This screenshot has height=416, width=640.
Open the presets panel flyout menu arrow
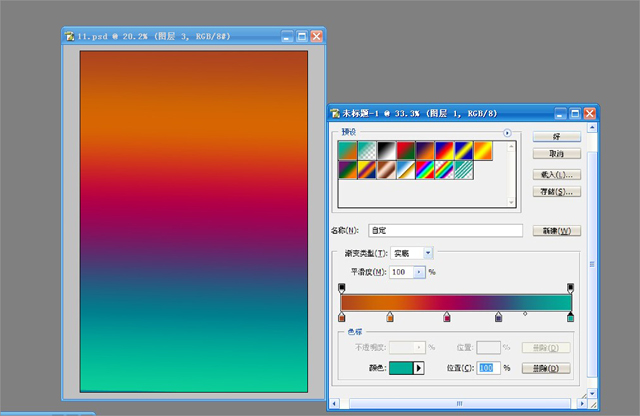click(507, 133)
